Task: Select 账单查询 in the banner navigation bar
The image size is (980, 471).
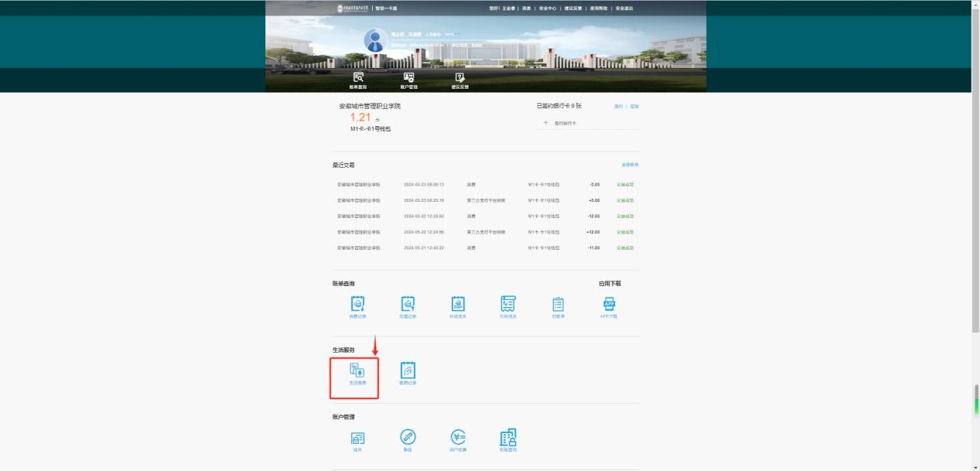Action: pyautogui.click(x=358, y=80)
